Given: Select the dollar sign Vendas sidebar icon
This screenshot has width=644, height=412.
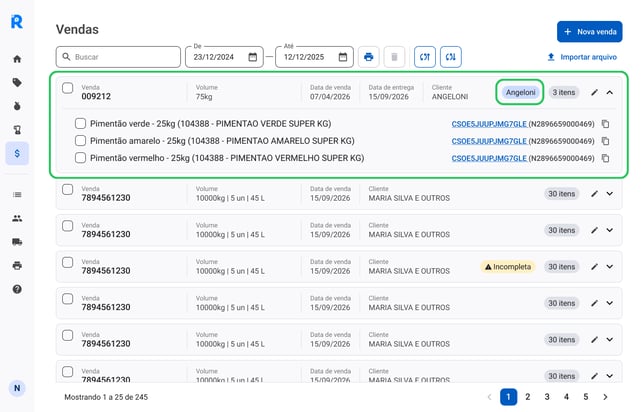Looking at the screenshot, I should (x=17, y=153).
